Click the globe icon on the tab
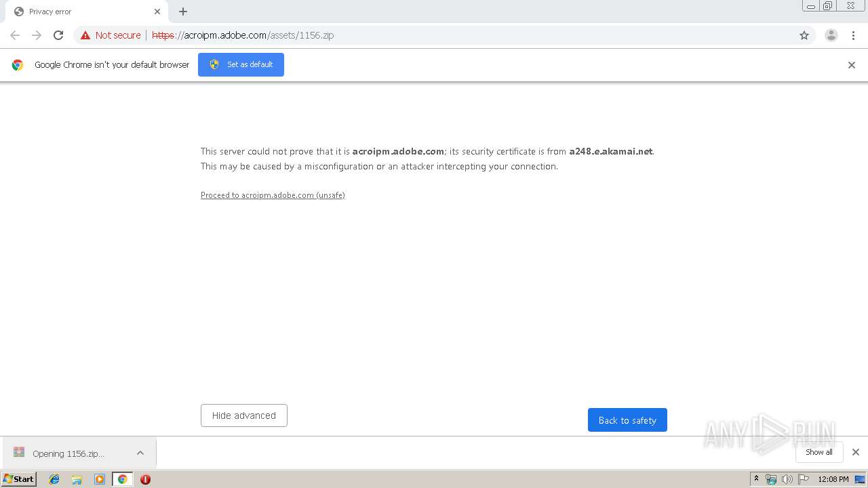Image resolution: width=868 pixels, height=488 pixels. click(19, 12)
